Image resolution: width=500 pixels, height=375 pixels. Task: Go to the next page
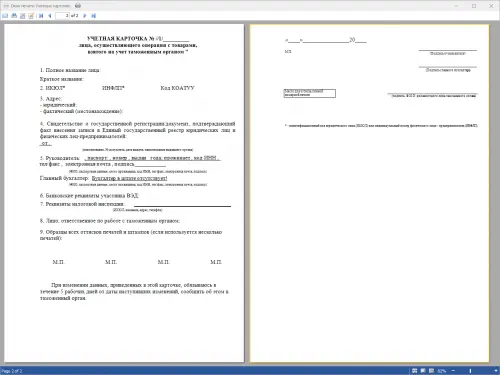pos(85,16)
